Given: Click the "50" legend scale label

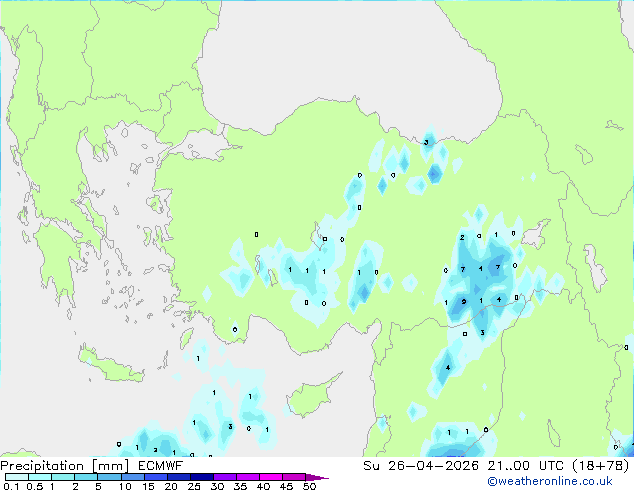Looking at the screenshot, I should (x=309, y=486).
